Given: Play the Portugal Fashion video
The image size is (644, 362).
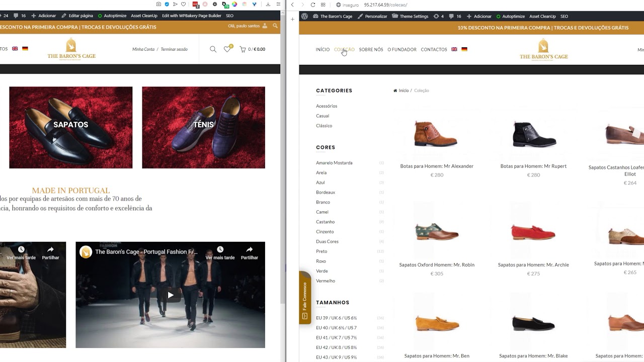Looking at the screenshot, I should pos(171,295).
